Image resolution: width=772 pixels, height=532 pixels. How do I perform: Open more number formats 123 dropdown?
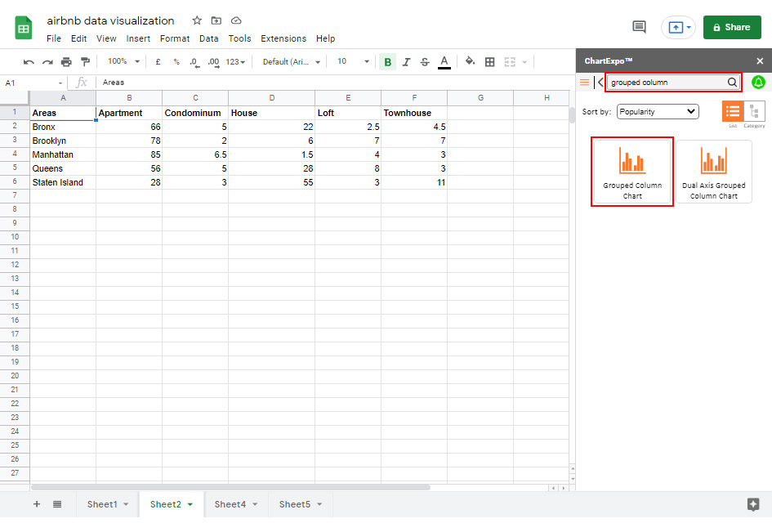click(235, 62)
